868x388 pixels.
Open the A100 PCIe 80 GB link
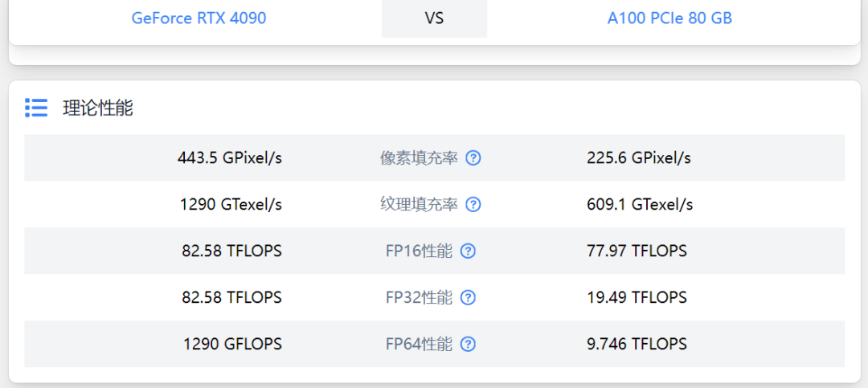pyautogui.click(x=669, y=18)
